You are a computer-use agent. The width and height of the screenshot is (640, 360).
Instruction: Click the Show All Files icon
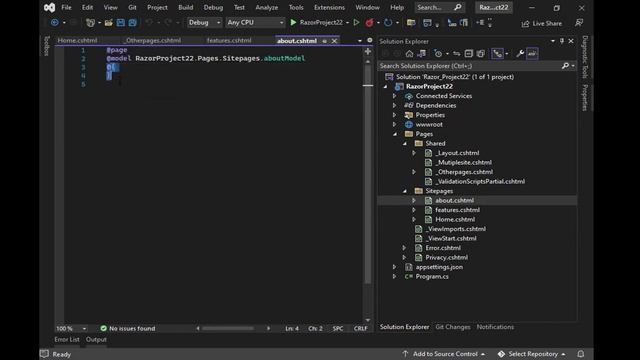point(480,53)
